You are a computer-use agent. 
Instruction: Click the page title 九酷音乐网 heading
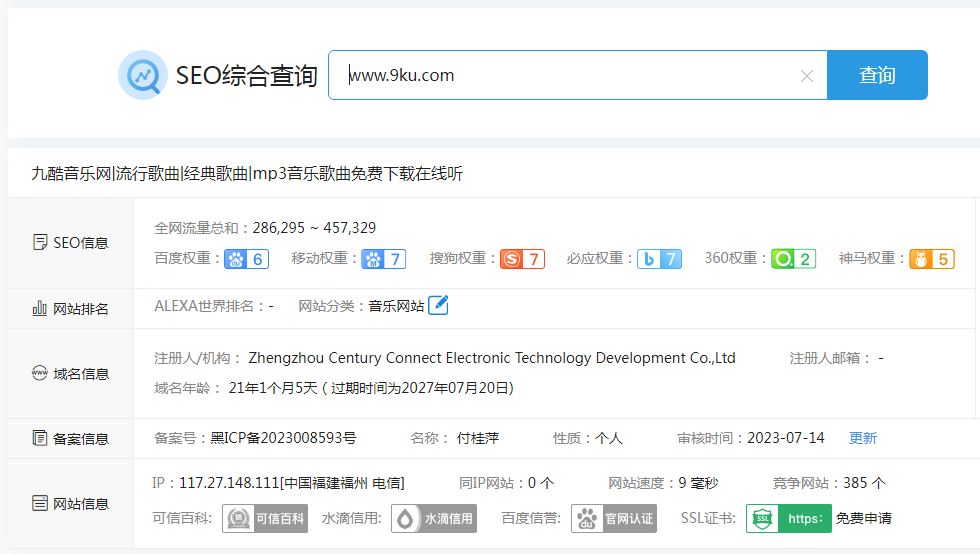point(247,173)
